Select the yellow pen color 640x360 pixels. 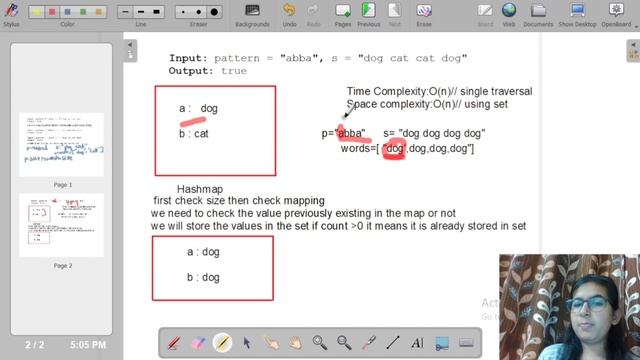point(37,12)
